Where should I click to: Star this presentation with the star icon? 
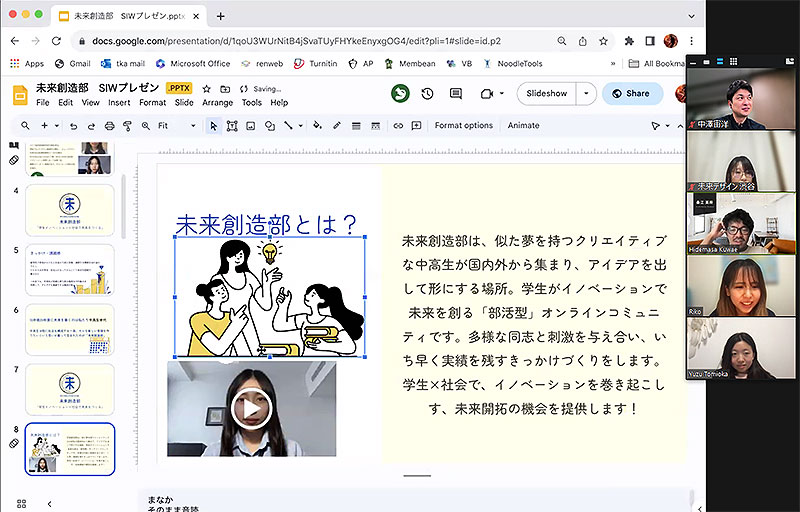click(x=206, y=88)
